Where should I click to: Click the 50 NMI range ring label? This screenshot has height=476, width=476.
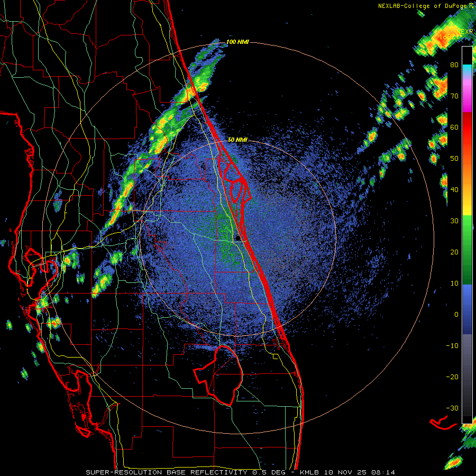[x=237, y=140]
